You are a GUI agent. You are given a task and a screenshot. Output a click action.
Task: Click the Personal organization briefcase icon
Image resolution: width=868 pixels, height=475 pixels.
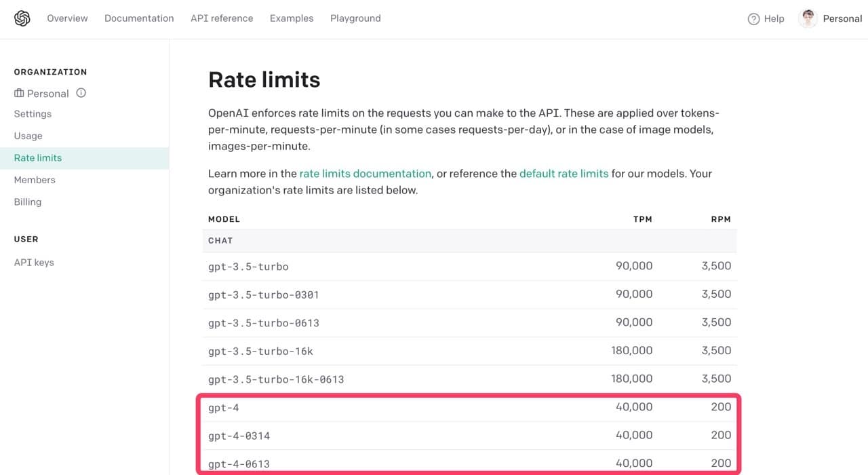click(x=19, y=93)
